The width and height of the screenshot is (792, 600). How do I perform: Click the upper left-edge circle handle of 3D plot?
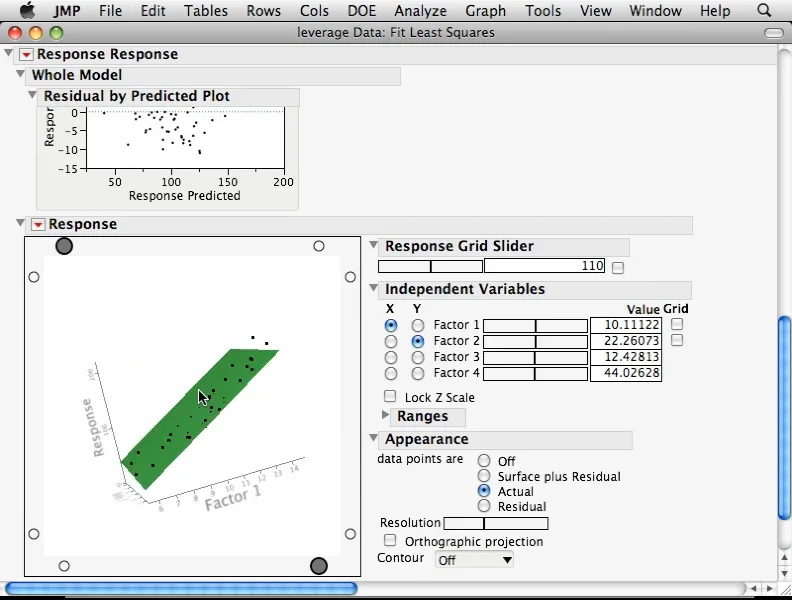coord(34,277)
